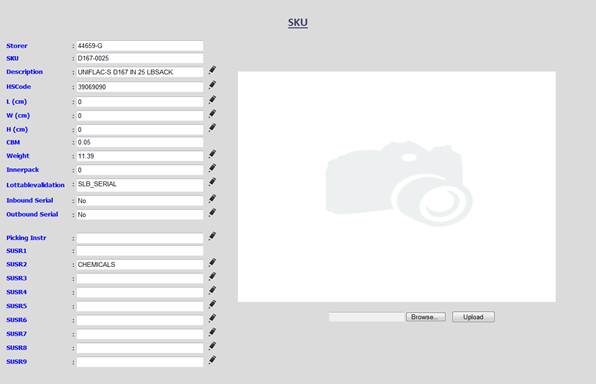Edit Picking Instr via pencil icon
The image size is (596, 384).
click(212, 236)
